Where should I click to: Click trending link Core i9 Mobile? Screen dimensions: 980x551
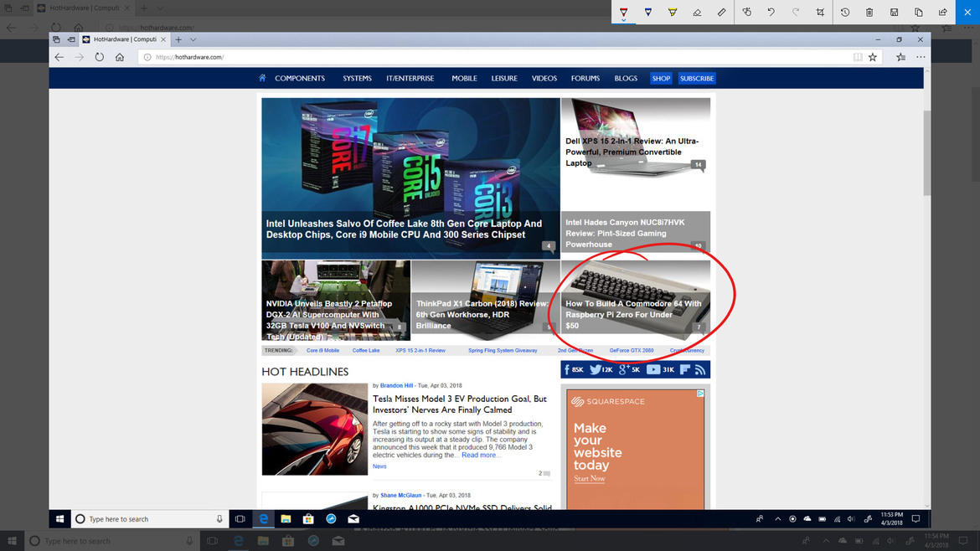click(x=322, y=351)
